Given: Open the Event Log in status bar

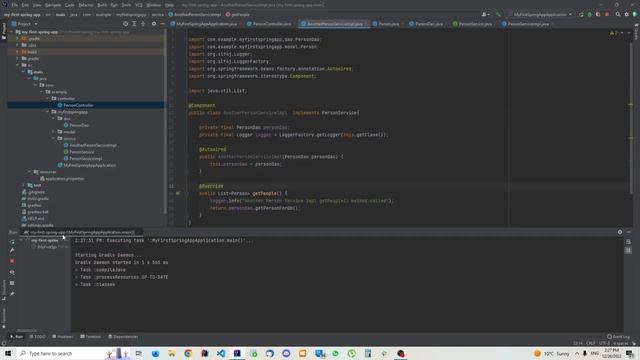Looking at the screenshot, I should 618,337.
